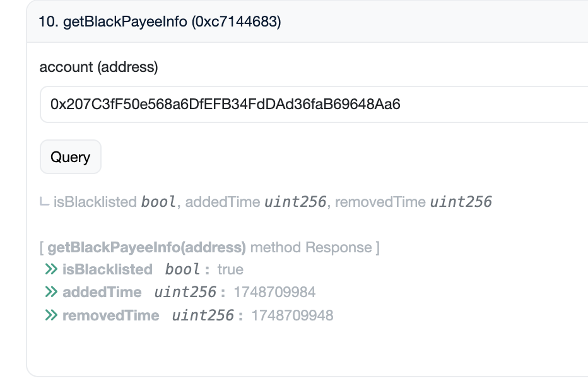Click the italic 'bool' type in return signature
The height and width of the screenshot is (381, 588).
158,202
